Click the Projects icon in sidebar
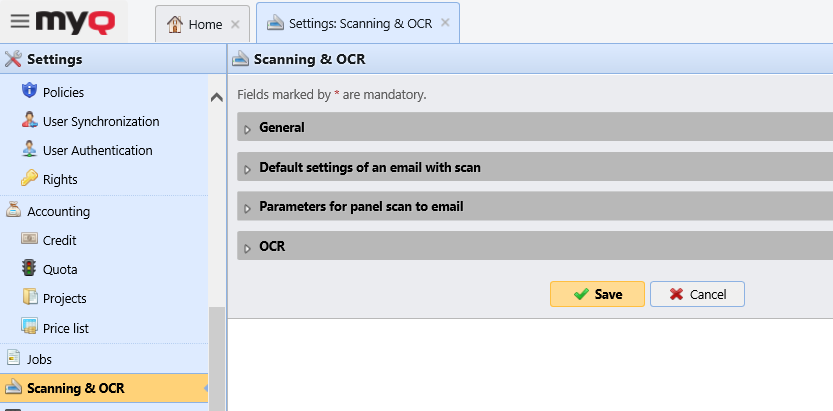833x411 pixels. [29, 298]
